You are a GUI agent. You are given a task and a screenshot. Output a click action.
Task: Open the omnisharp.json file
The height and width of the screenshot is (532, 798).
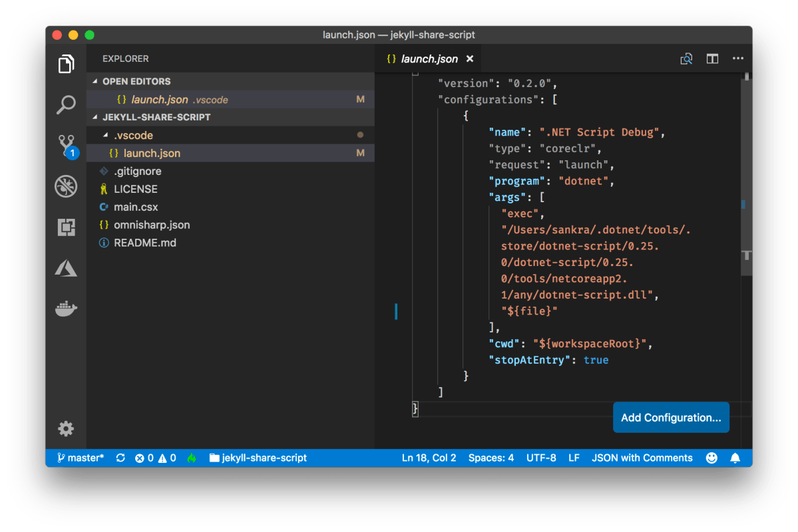pos(230,225)
